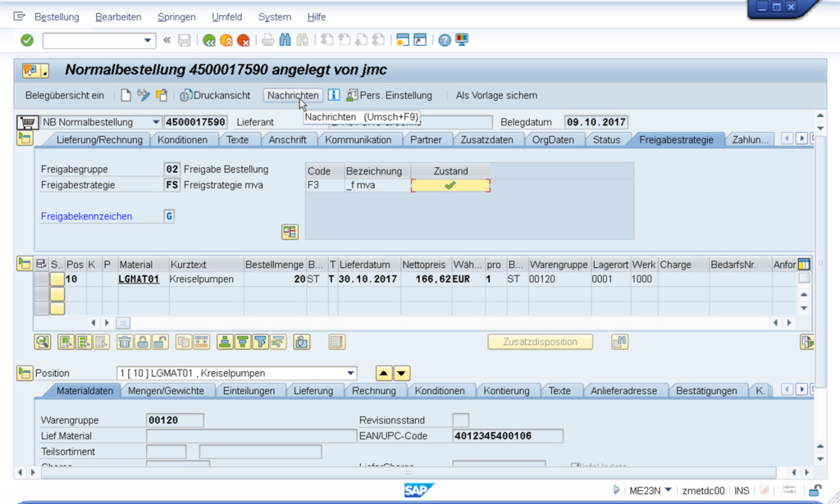This screenshot has width=840, height=504.
Task: Click the delete trash icon under item table
Action: (x=125, y=342)
